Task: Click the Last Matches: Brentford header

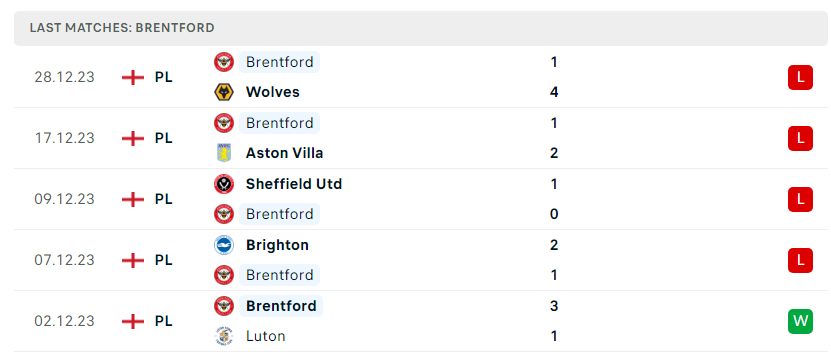Action: click(x=122, y=28)
